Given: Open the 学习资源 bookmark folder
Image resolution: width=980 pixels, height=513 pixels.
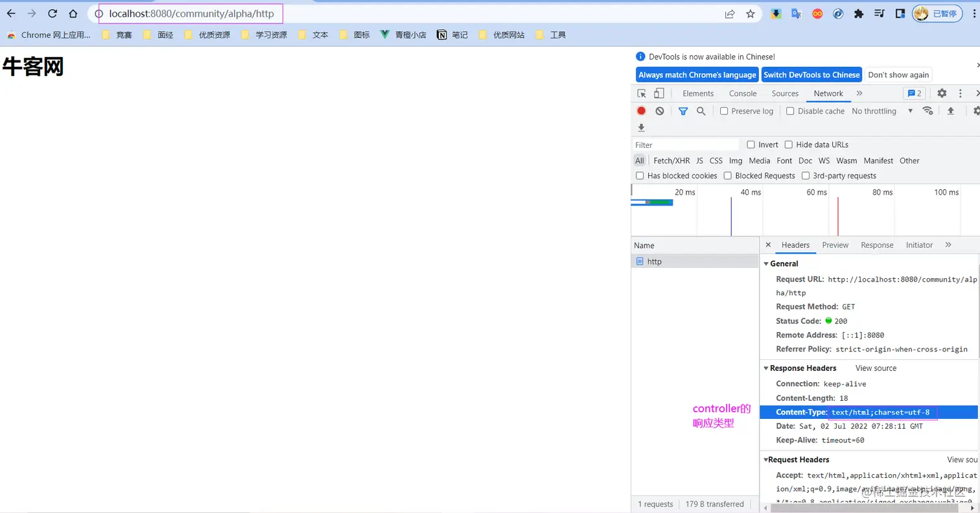Looking at the screenshot, I should [264, 35].
